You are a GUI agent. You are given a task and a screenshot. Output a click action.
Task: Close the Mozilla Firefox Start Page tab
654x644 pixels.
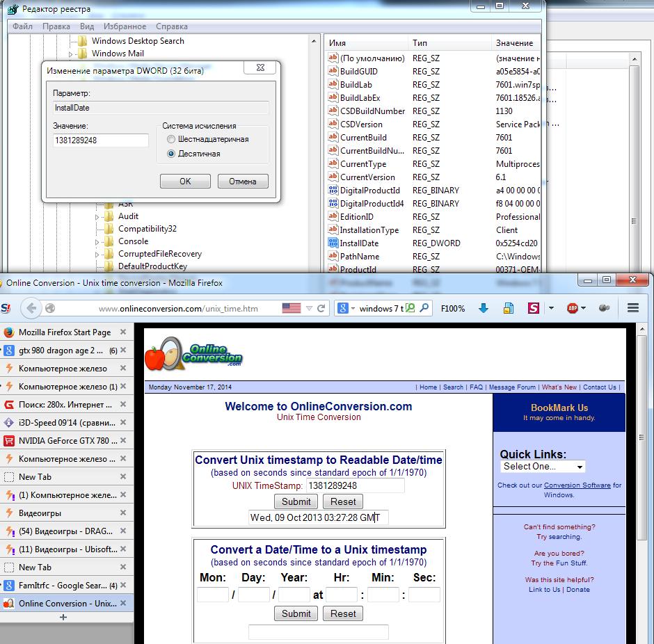click(x=123, y=332)
